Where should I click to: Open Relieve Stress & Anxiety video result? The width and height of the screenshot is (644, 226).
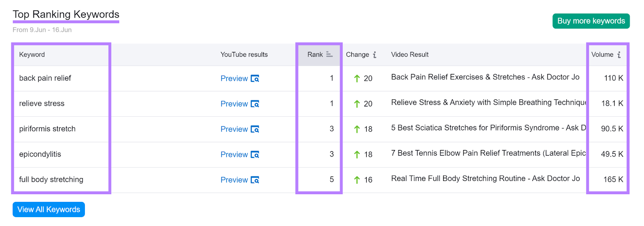coord(488,103)
